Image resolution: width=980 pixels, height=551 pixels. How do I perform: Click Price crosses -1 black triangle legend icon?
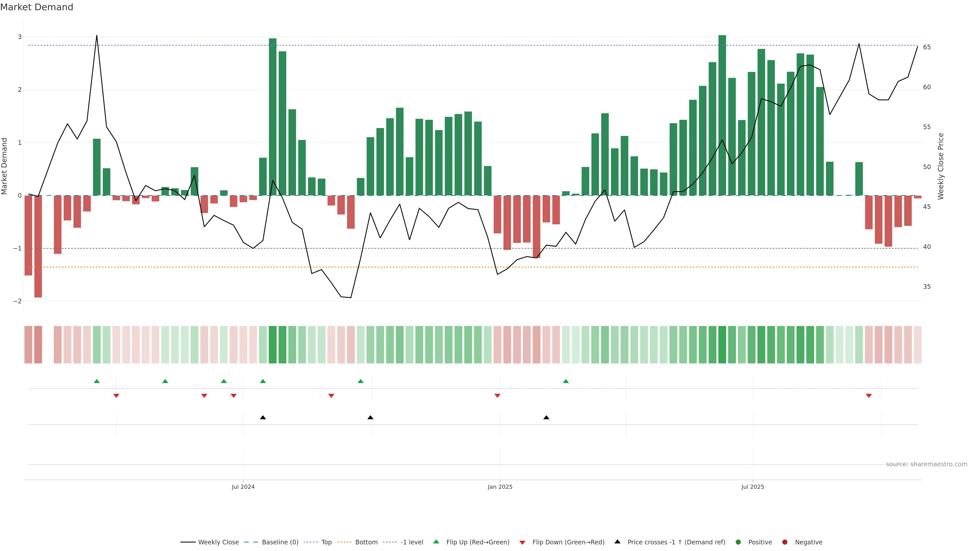pos(617,542)
